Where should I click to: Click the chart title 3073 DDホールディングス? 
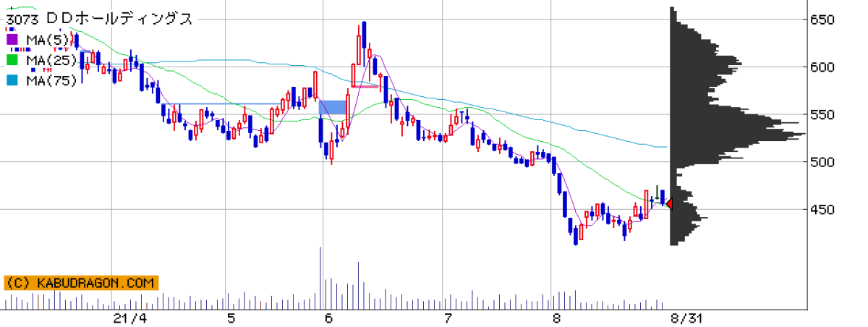(99, 19)
